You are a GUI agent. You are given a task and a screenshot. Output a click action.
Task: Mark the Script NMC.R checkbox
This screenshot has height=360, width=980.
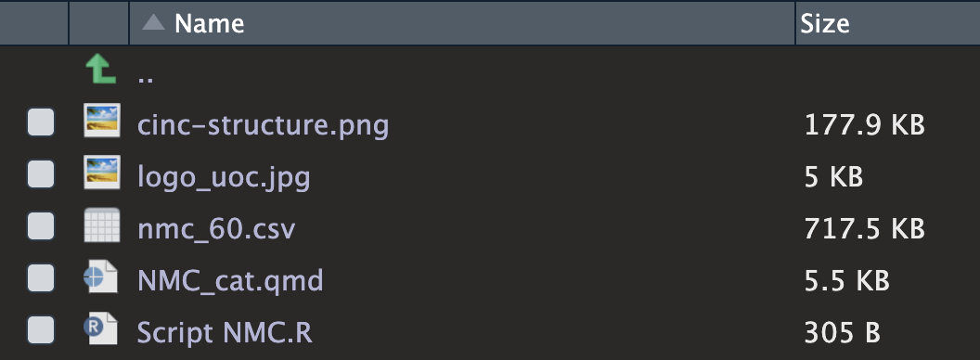point(41,329)
